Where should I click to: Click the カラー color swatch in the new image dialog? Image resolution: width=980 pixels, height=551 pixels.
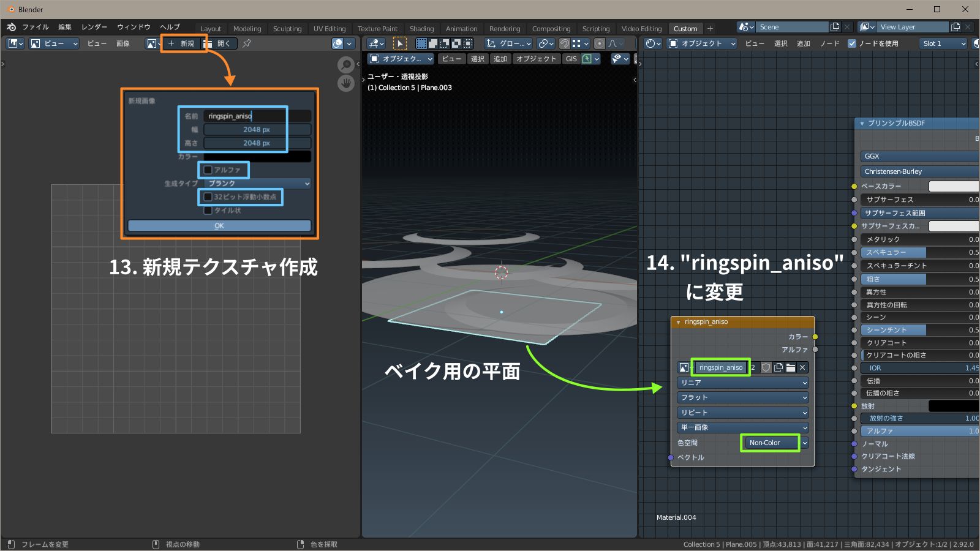pyautogui.click(x=257, y=156)
